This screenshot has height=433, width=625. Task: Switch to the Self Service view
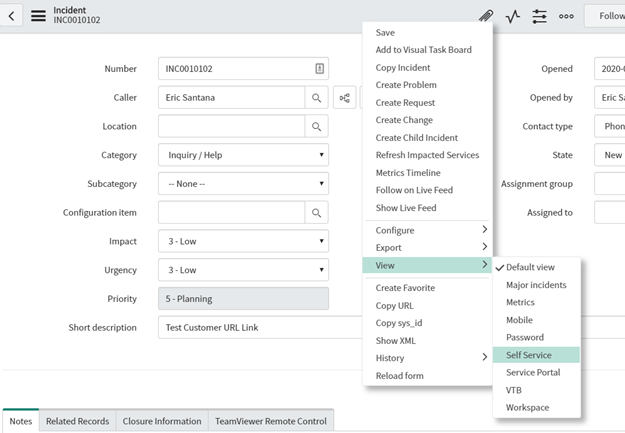coord(537,355)
